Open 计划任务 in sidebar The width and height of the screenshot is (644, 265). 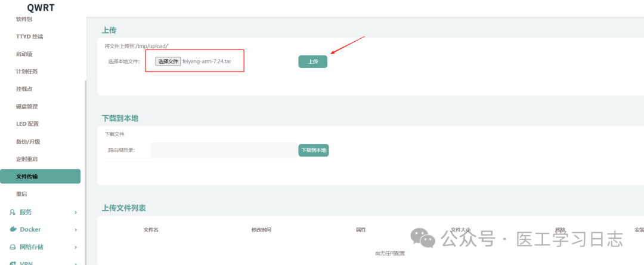click(27, 72)
